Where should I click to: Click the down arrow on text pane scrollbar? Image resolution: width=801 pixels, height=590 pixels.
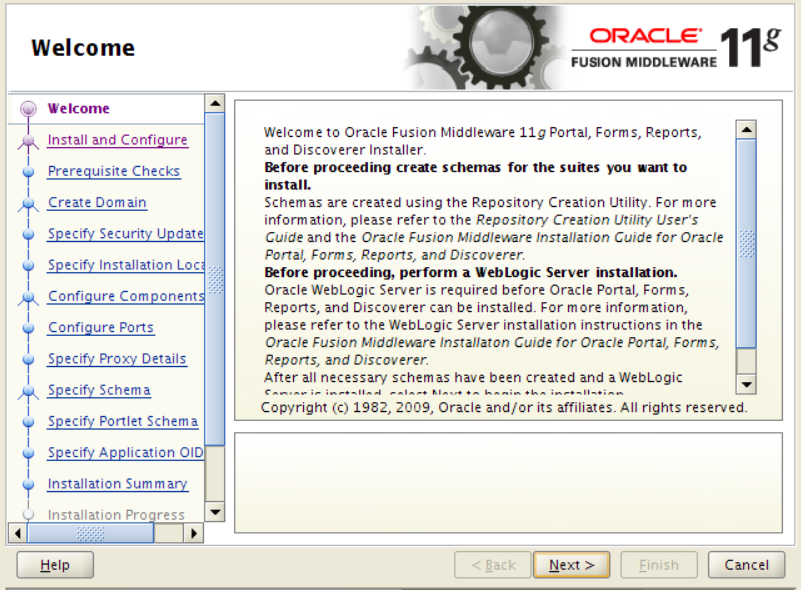[745, 385]
